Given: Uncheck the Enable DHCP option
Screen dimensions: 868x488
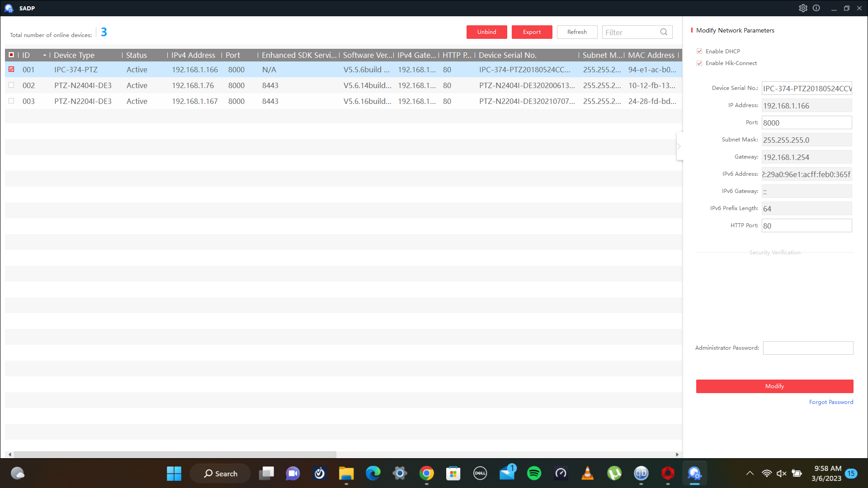Looking at the screenshot, I should [700, 51].
